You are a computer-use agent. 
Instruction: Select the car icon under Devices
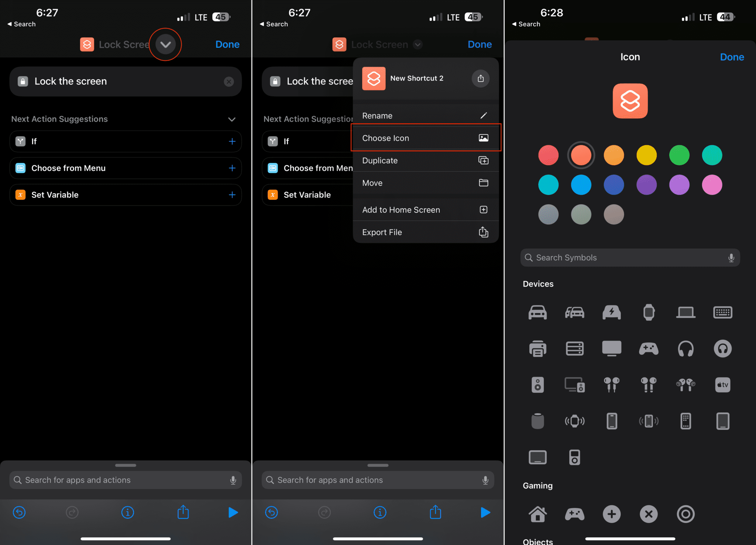[x=537, y=312]
